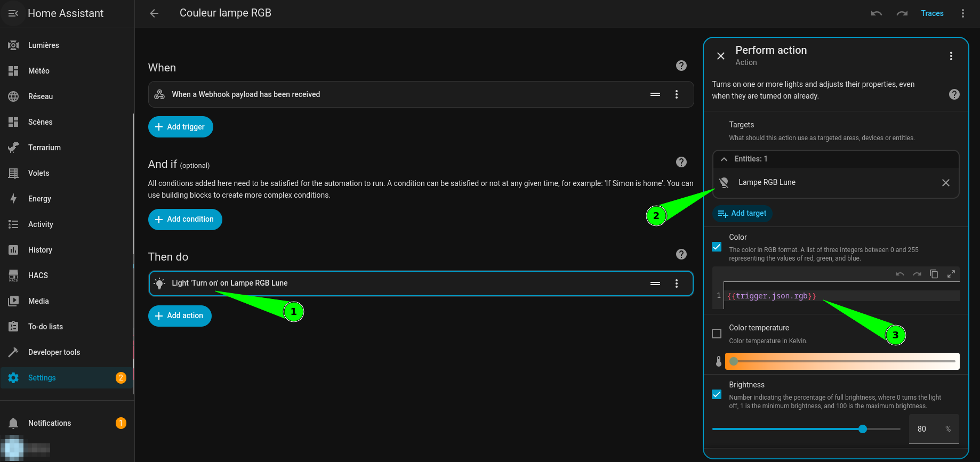Open the webhook trigger options menu
The height and width of the screenshot is (462, 980).
click(x=676, y=94)
